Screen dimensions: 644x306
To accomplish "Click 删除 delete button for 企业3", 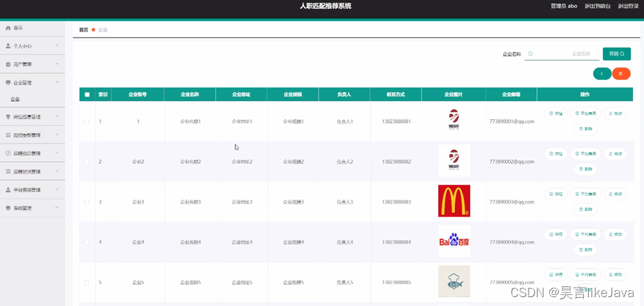I will pyautogui.click(x=585, y=209).
